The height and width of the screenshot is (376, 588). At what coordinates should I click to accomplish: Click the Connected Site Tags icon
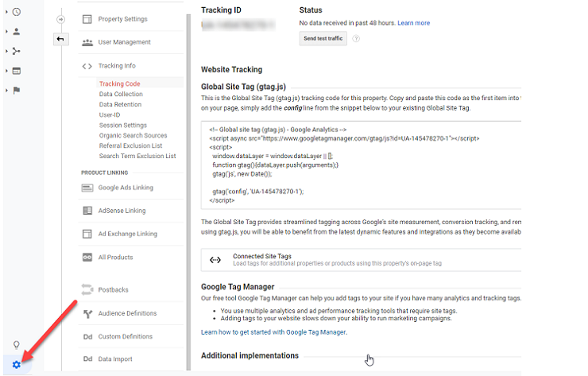215,260
